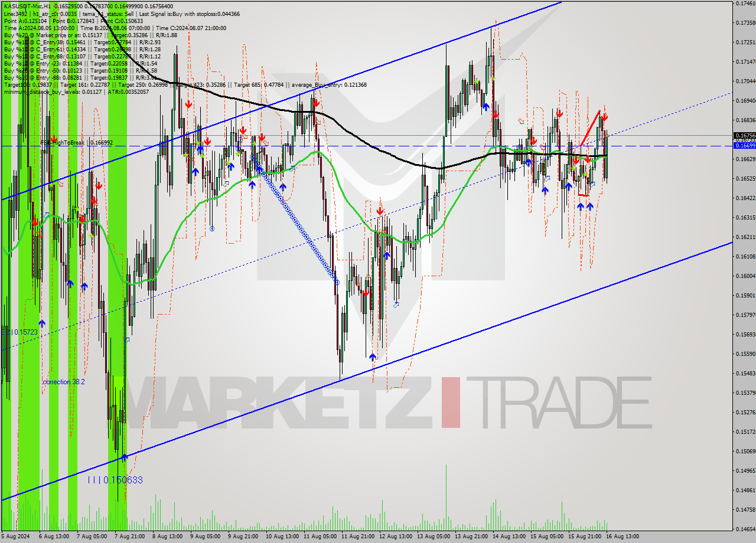Click the 0.15901 price axis label
Image resolution: width=756 pixels, height=543 pixels.
coord(745,296)
